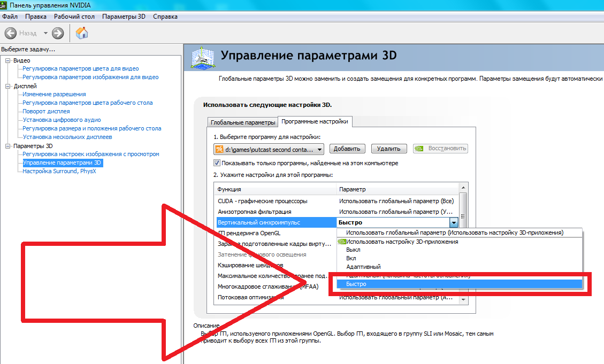Collapse the Видео tree node
The height and width of the screenshot is (364, 604).
[7, 60]
